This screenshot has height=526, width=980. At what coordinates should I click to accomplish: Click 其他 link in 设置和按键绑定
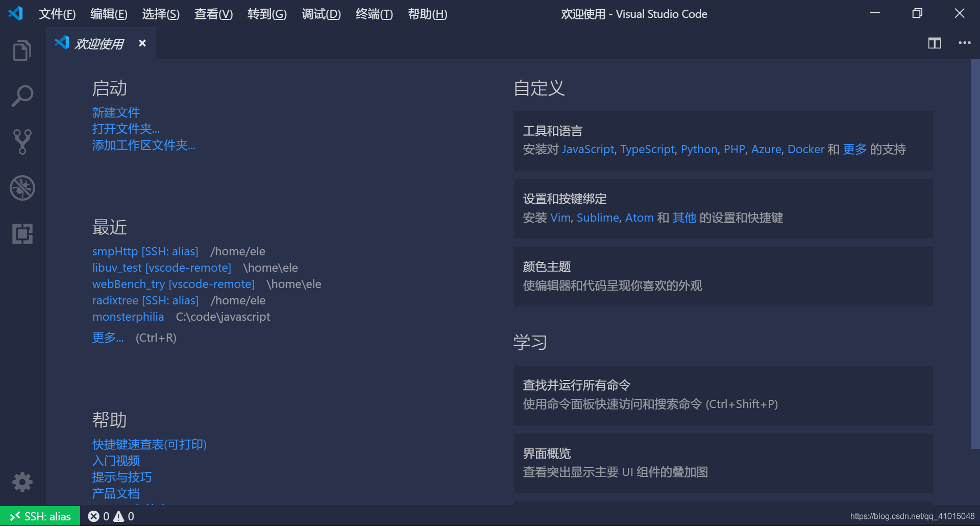click(x=684, y=218)
